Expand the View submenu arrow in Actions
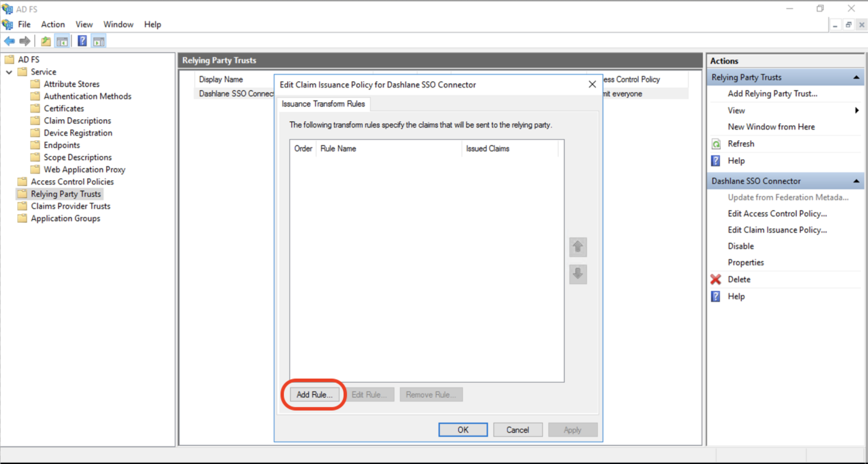 coord(856,110)
